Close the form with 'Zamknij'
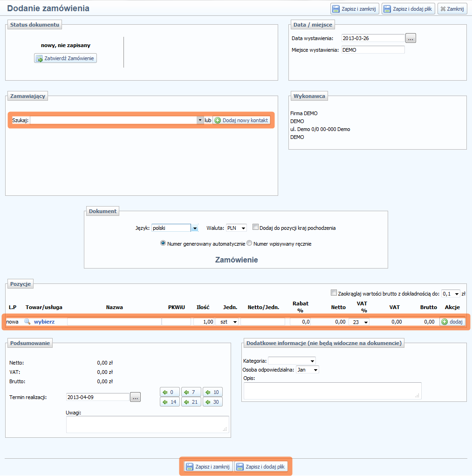This screenshot has height=476, width=472. pyautogui.click(x=452, y=9)
